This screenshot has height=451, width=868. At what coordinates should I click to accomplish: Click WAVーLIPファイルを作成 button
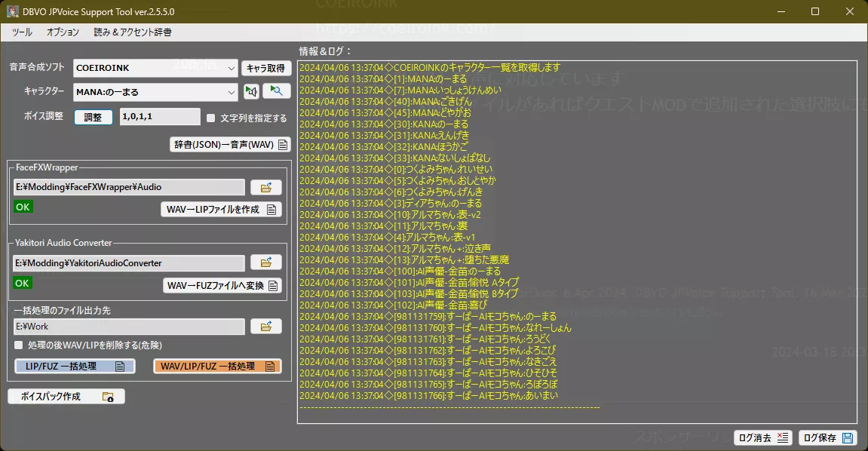[x=221, y=209]
